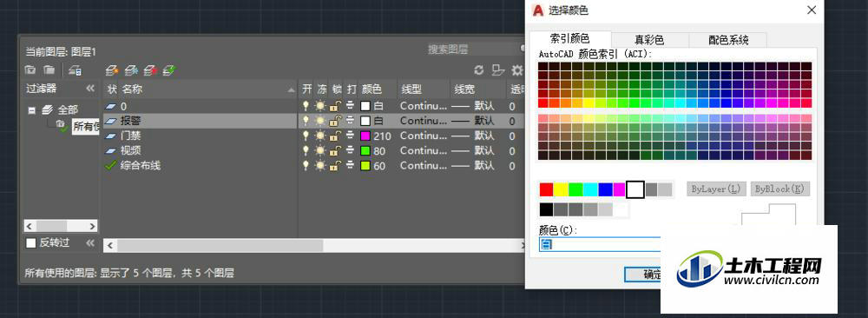Toggle freeze sun icon for layer 0
This screenshot has height=318, width=868.
click(x=320, y=106)
